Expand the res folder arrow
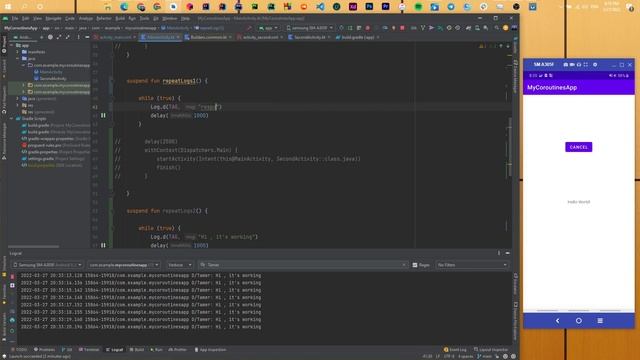Viewport: 640px width, 360px height. pyautogui.click(x=18, y=105)
